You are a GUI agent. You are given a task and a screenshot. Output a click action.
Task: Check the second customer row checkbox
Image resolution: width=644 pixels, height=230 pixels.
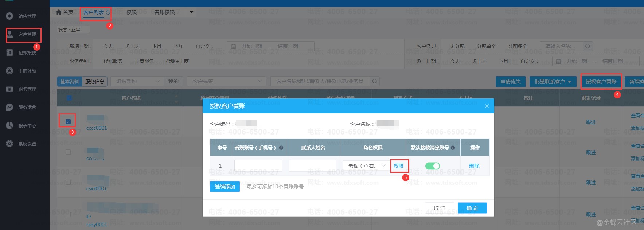click(68, 152)
